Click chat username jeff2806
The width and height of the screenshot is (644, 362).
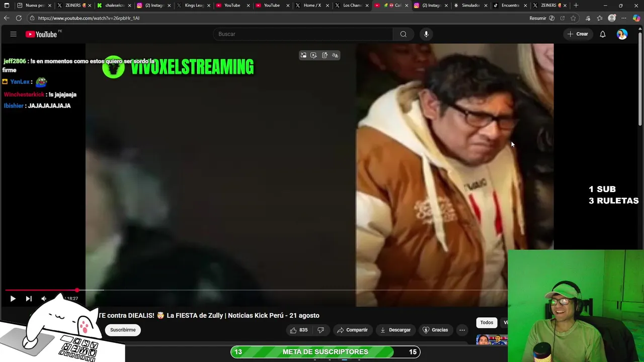point(15,61)
